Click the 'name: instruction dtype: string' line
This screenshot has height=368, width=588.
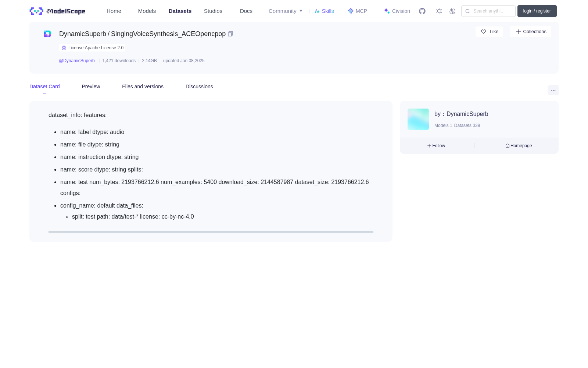coord(100,157)
